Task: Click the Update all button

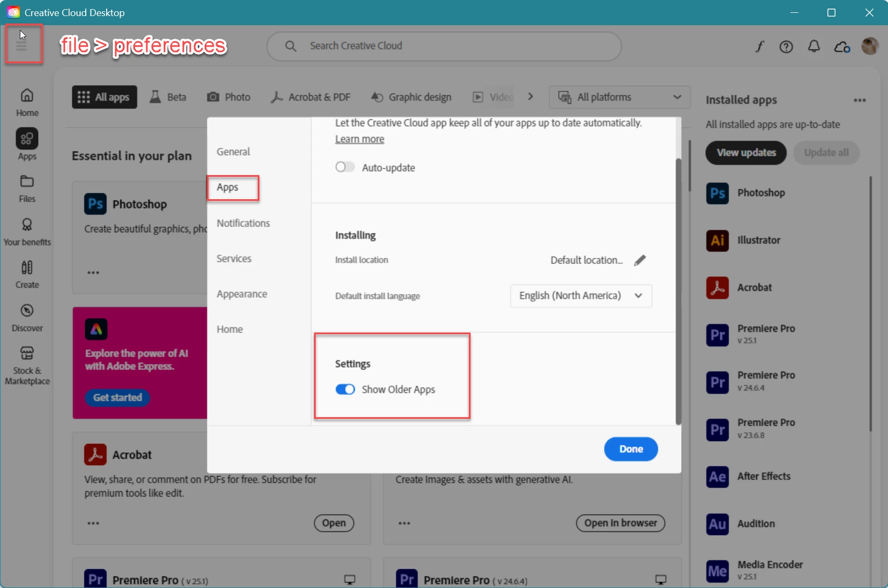Action: pyautogui.click(x=826, y=153)
